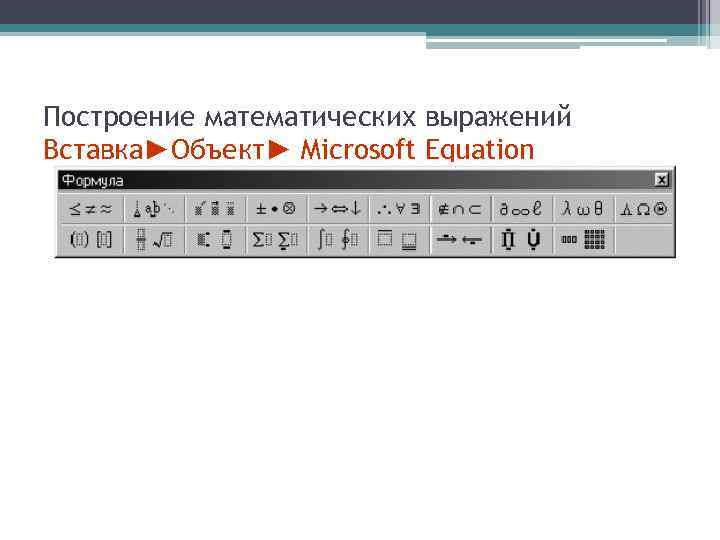Open the subscript and superscript templates palette
The height and width of the screenshot is (540, 720).
coord(215,239)
